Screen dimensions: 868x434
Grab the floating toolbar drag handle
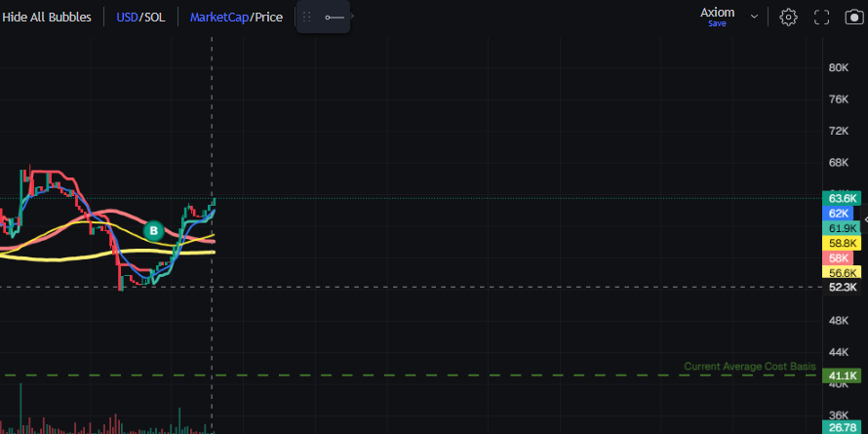click(307, 18)
